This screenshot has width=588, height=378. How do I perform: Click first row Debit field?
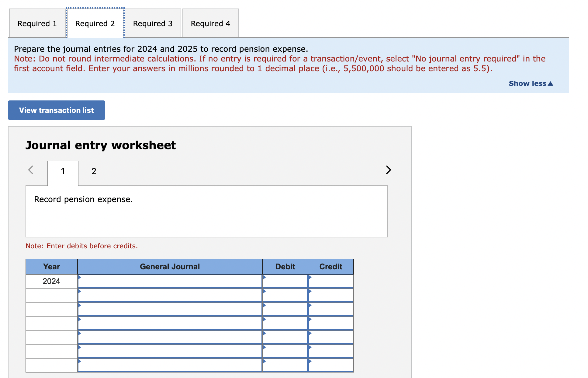(x=285, y=281)
